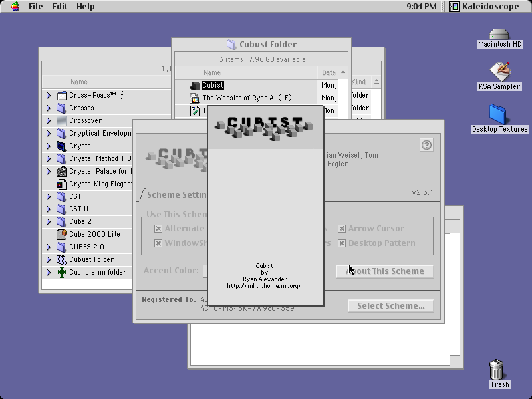Select the Crossover item icon
This screenshot has width=532, height=399.
click(62, 120)
